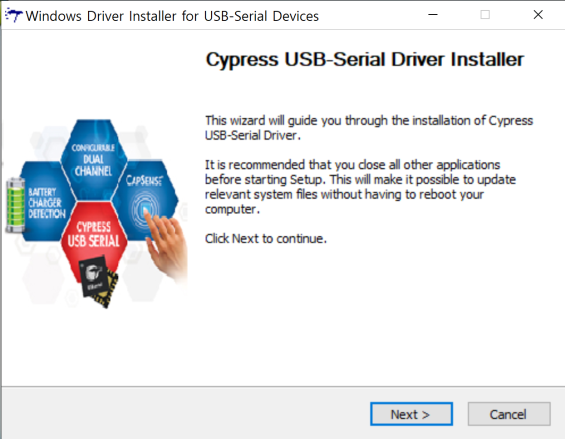Click the Configurable Dual Channel hexagon
This screenshot has width=565, height=439.
[x=94, y=159]
